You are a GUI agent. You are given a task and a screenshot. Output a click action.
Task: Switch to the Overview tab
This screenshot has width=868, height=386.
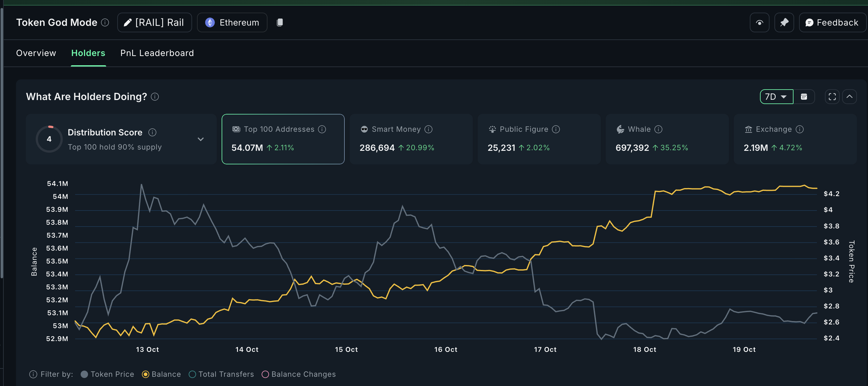36,53
